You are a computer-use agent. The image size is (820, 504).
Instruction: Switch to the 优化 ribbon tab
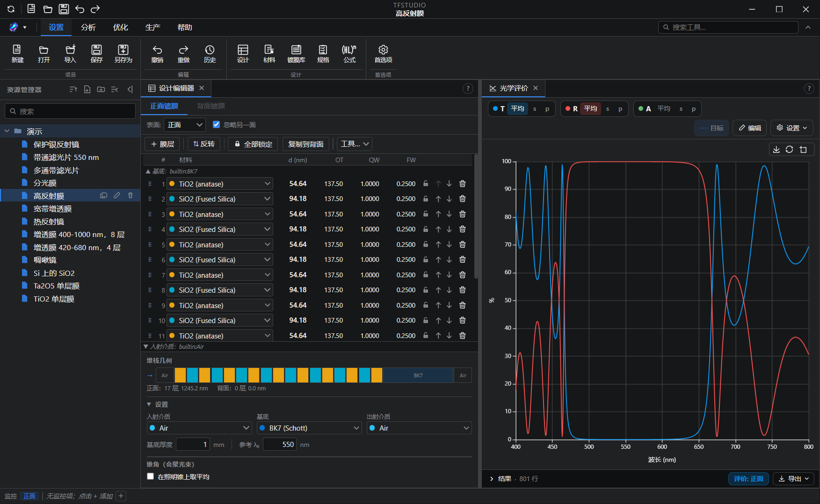click(x=120, y=28)
